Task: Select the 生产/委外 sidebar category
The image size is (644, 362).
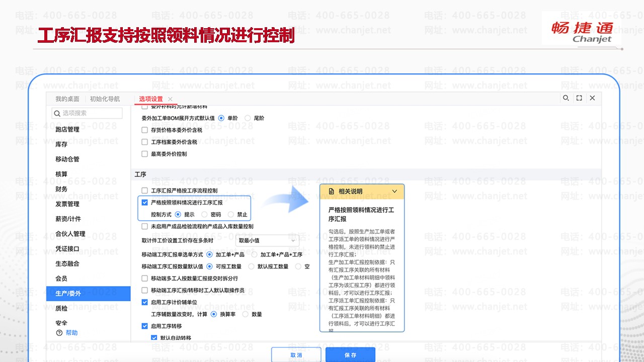Action: [88, 294]
